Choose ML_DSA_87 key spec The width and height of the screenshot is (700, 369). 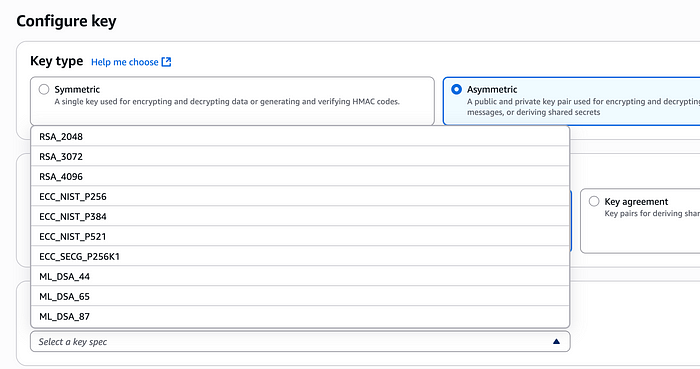pos(300,317)
